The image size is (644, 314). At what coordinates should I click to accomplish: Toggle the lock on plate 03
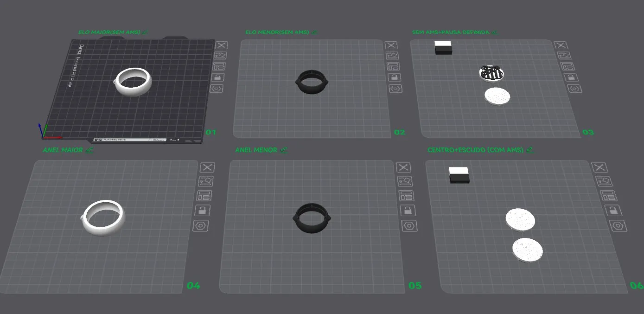(571, 77)
